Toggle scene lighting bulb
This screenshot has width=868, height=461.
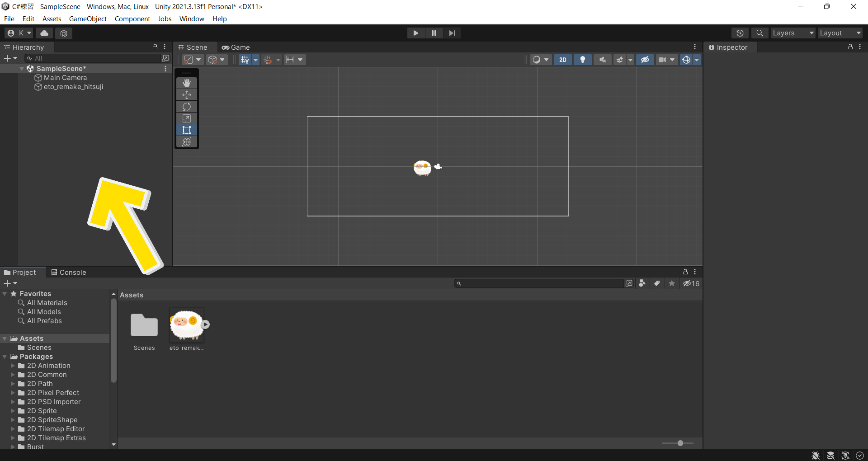582,60
